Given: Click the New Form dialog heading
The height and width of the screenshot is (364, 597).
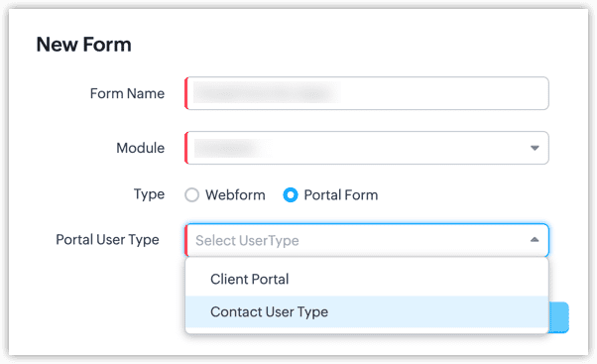Looking at the screenshot, I should click(83, 45).
